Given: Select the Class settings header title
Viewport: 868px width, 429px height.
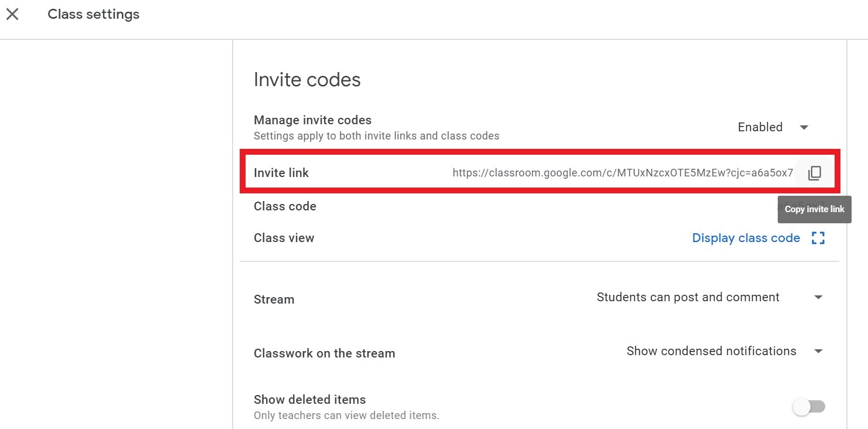Looking at the screenshot, I should pos(93,14).
